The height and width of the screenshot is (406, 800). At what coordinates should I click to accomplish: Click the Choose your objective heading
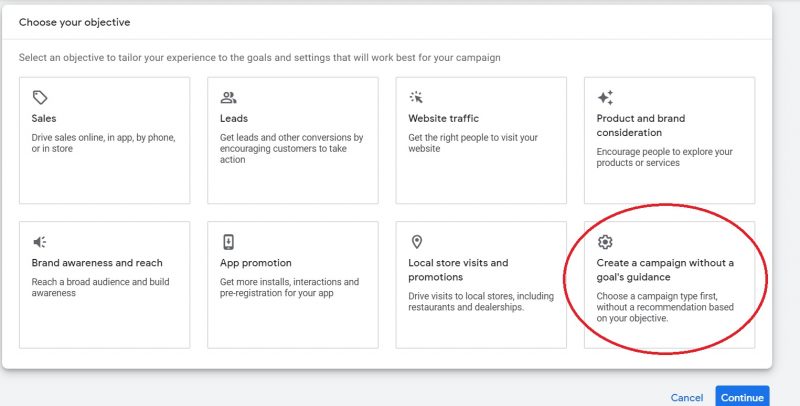74,22
